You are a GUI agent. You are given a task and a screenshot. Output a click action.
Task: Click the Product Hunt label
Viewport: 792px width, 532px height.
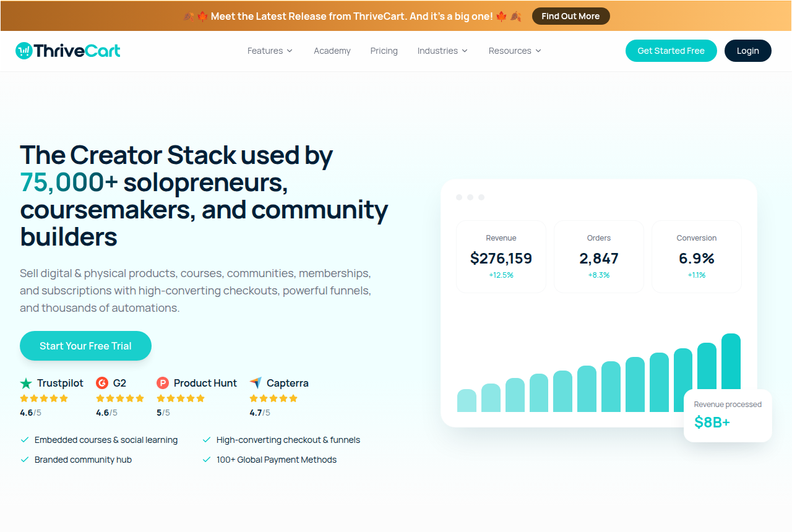point(205,383)
